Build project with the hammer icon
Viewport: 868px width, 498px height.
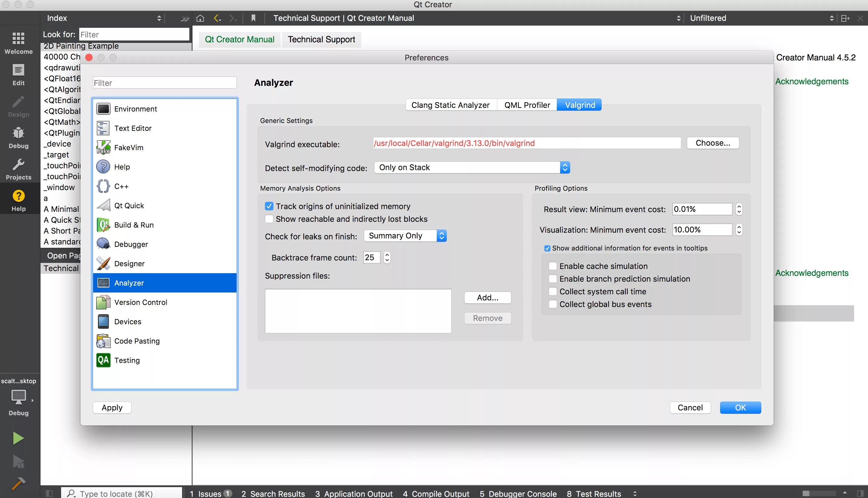[18, 483]
